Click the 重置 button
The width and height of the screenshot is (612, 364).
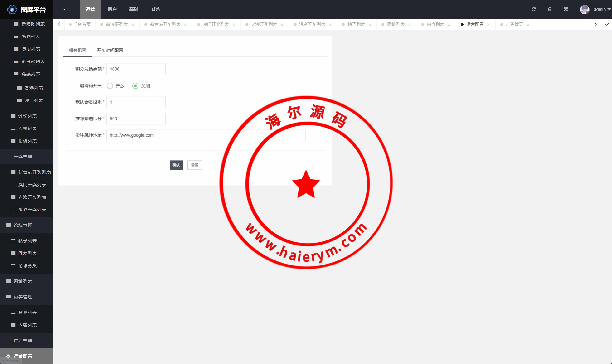(x=195, y=165)
